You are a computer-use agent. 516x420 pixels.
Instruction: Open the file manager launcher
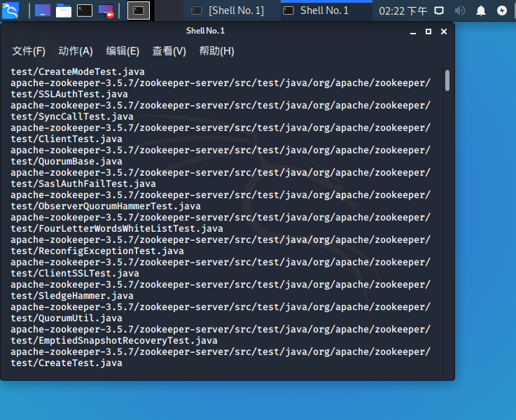pos(64,10)
